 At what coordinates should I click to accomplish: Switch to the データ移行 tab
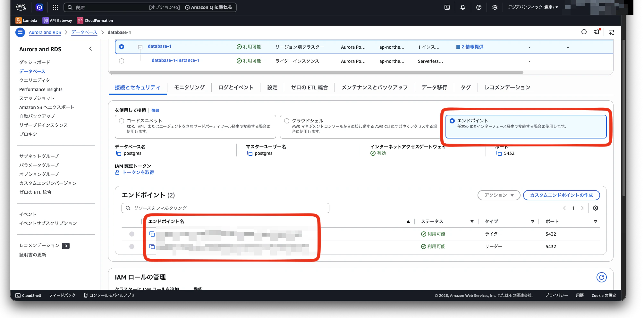[x=434, y=88]
